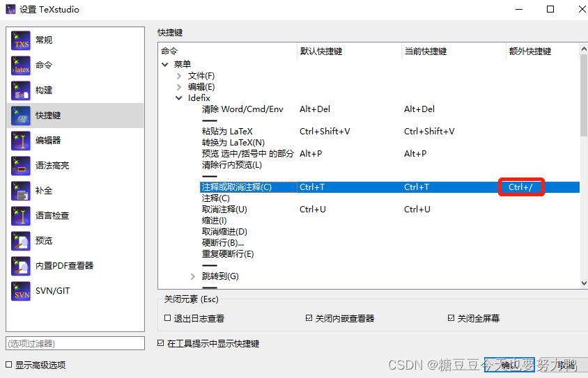Image resolution: width=588 pixels, height=378 pixels.
Task: Select the 构建 settings icon
Action: [21, 90]
